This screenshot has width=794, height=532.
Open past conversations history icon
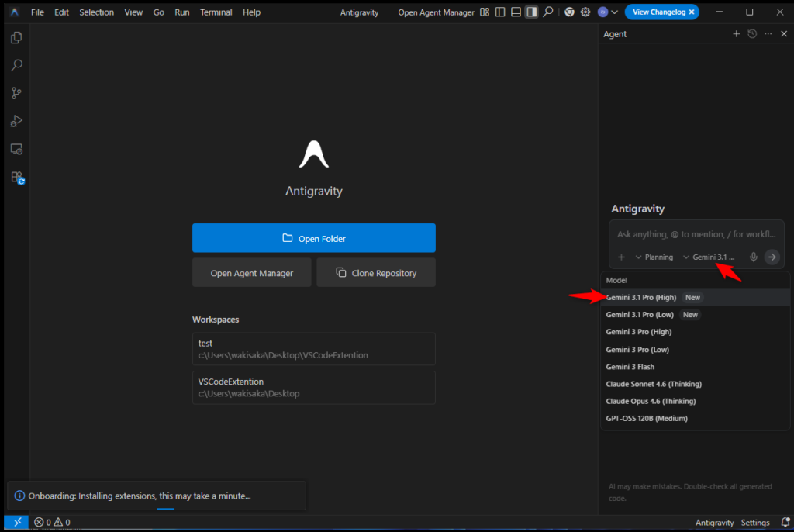(x=752, y=34)
